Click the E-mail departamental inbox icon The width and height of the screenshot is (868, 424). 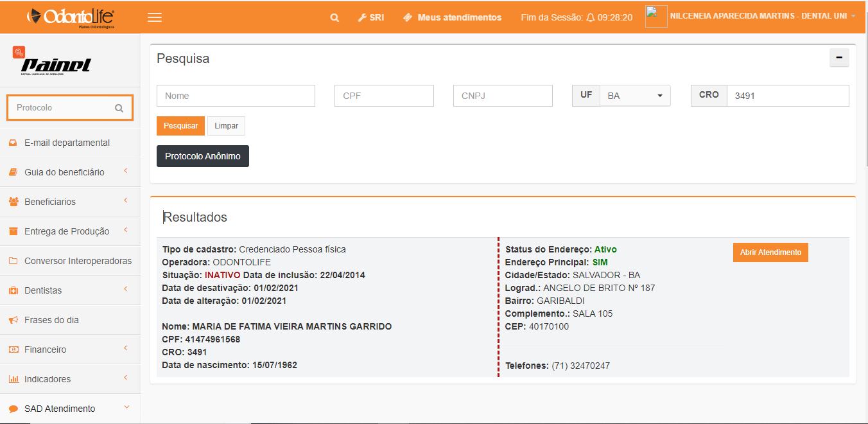click(13, 143)
